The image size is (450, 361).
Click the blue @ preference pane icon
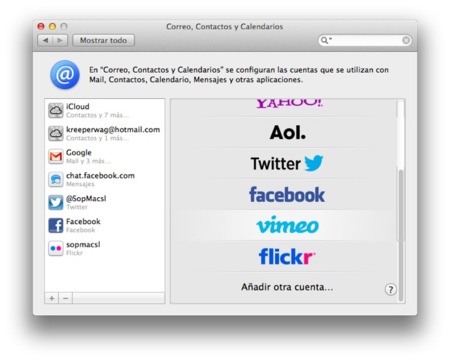point(65,75)
